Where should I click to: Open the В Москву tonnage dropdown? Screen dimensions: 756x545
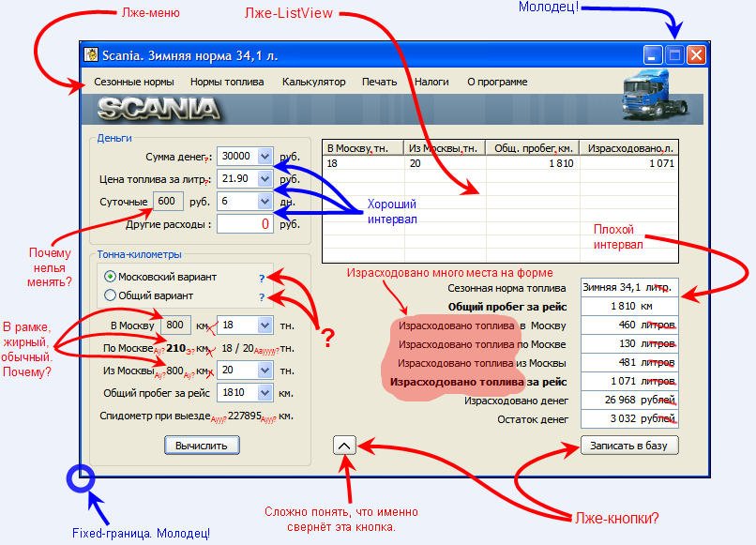(265, 325)
